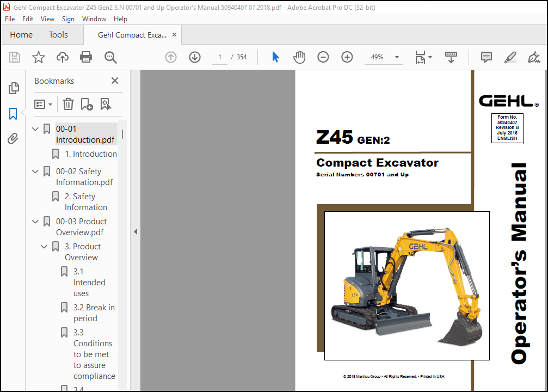Select the Highlight text pen tool
This screenshot has height=392, width=548.
coord(510,57)
